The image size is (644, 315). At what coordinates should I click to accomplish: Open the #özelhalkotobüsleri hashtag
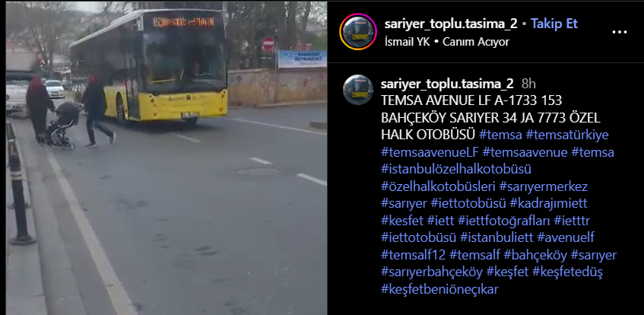[x=438, y=186]
